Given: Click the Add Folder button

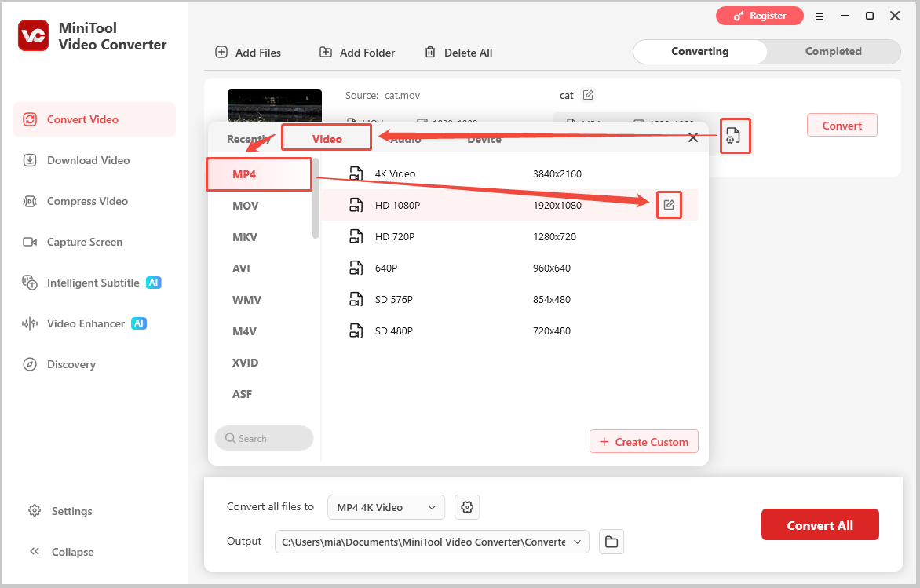Looking at the screenshot, I should tap(356, 53).
